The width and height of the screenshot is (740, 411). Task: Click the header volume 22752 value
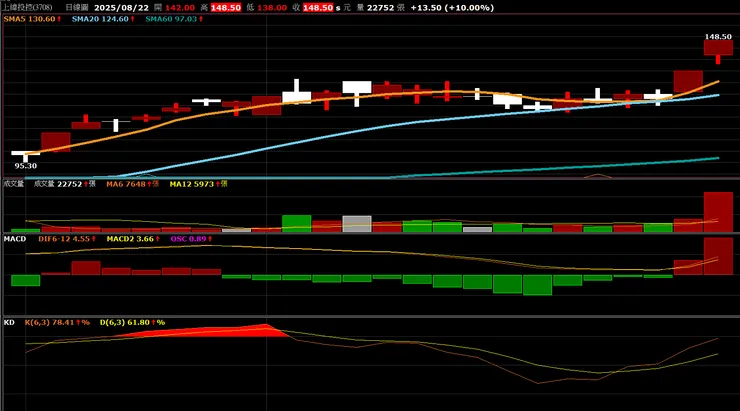tap(381, 8)
